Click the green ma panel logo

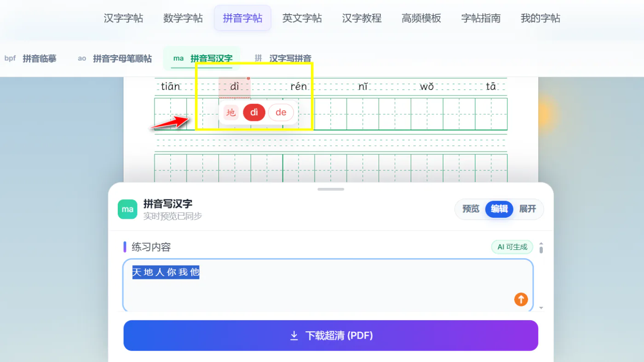pos(127,209)
